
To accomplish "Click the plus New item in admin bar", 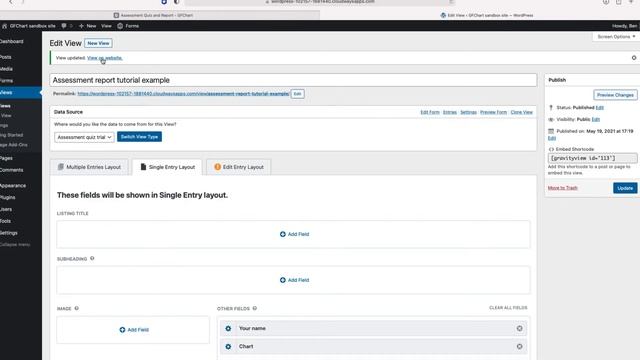I will [87, 26].
